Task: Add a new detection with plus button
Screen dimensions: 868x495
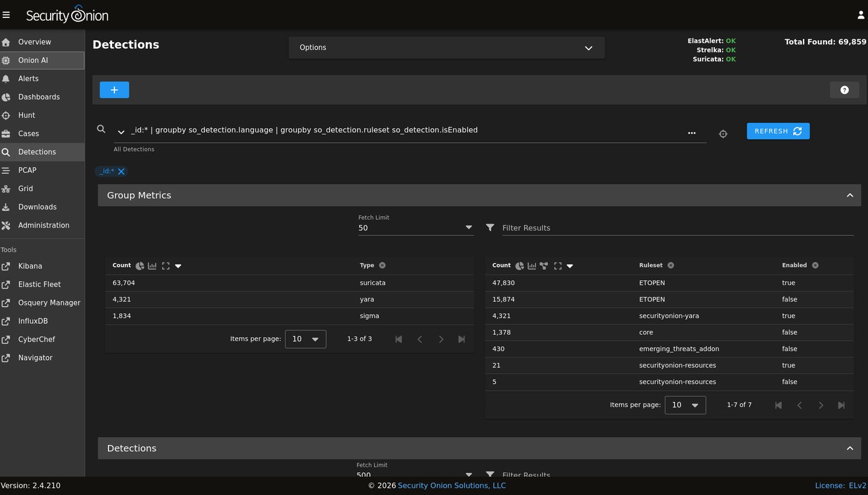Action: [x=115, y=90]
